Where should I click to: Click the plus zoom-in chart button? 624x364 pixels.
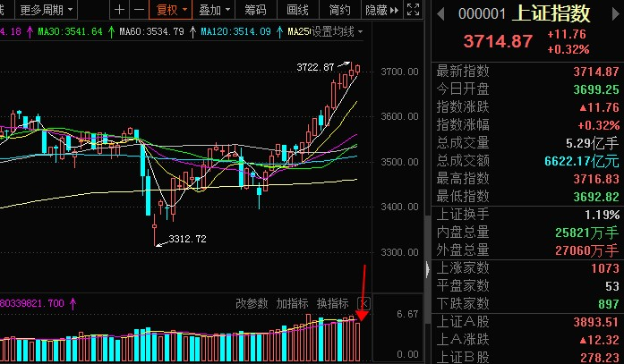pyautogui.click(x=119, y=10)
